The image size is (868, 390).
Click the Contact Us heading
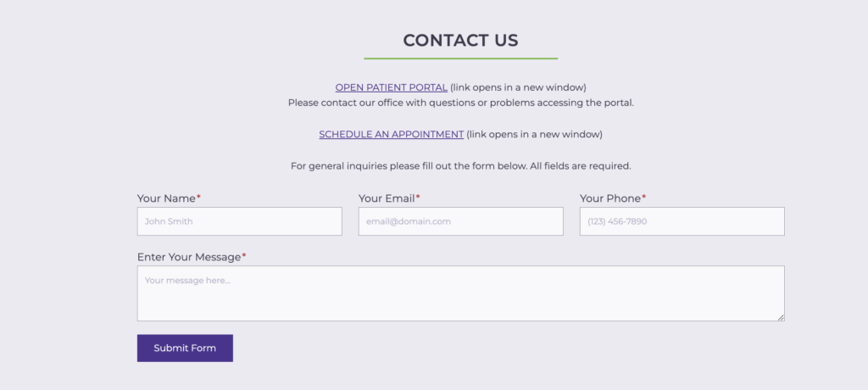(460, 40)
